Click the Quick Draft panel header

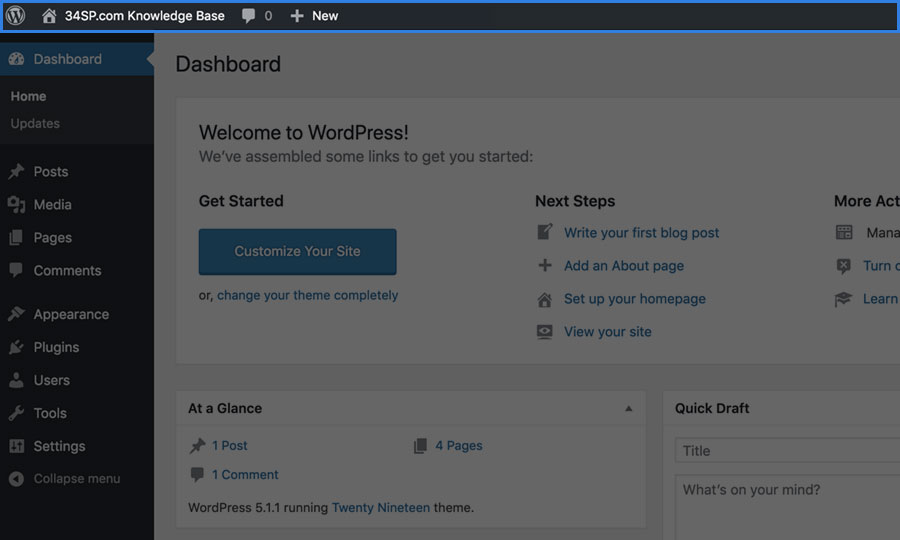pos(782,409)
